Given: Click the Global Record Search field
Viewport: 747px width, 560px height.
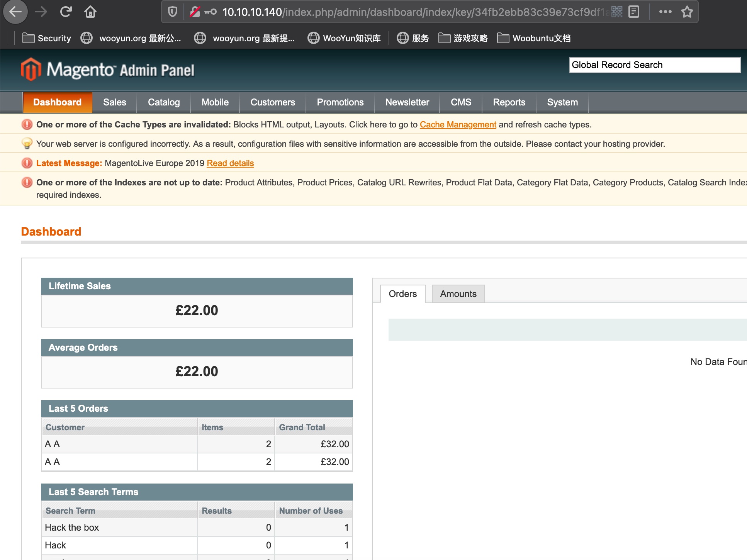Looking at the screenshot, I should coord(654,65).
